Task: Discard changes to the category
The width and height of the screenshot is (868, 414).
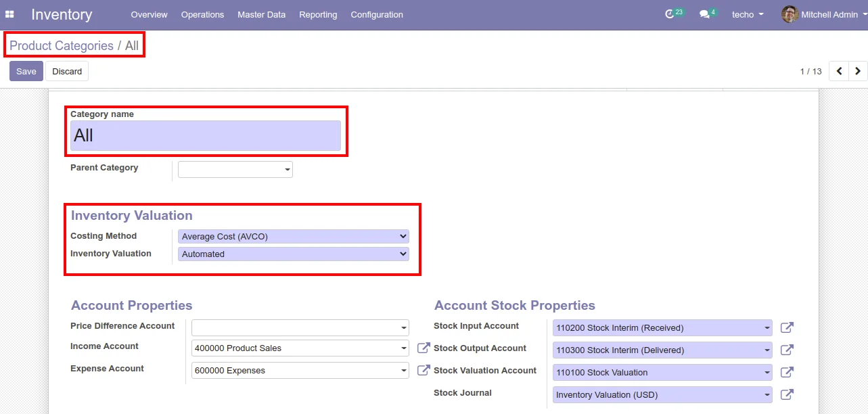Action: (67, 71)
